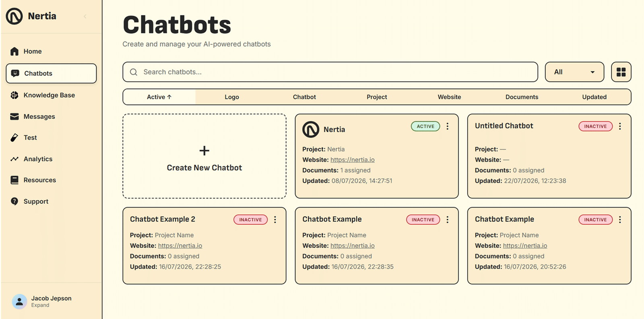This screenshot has width=644, height=319.
Task: Open website link on 20:52:26 Chatbot Example
Action: point(525,246)
